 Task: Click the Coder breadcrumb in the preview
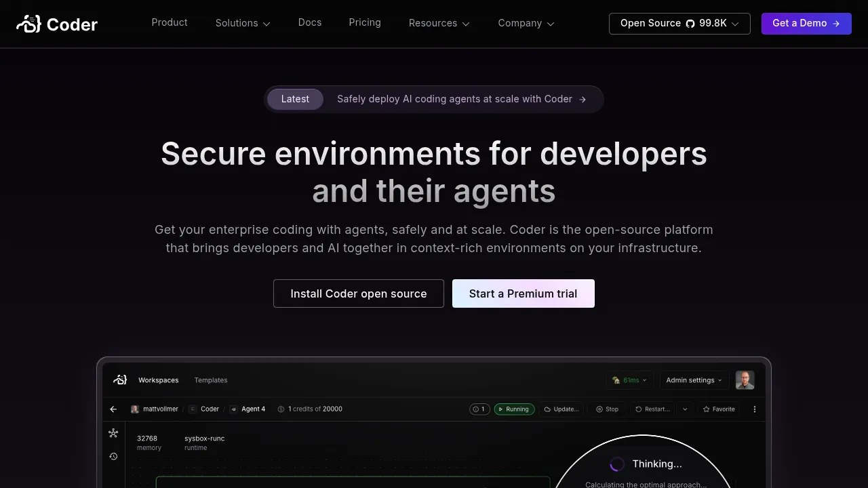[204, 409]
